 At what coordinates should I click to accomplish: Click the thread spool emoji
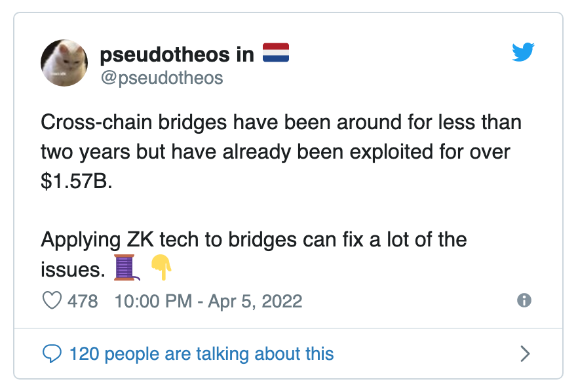click(x=126, y=267)
